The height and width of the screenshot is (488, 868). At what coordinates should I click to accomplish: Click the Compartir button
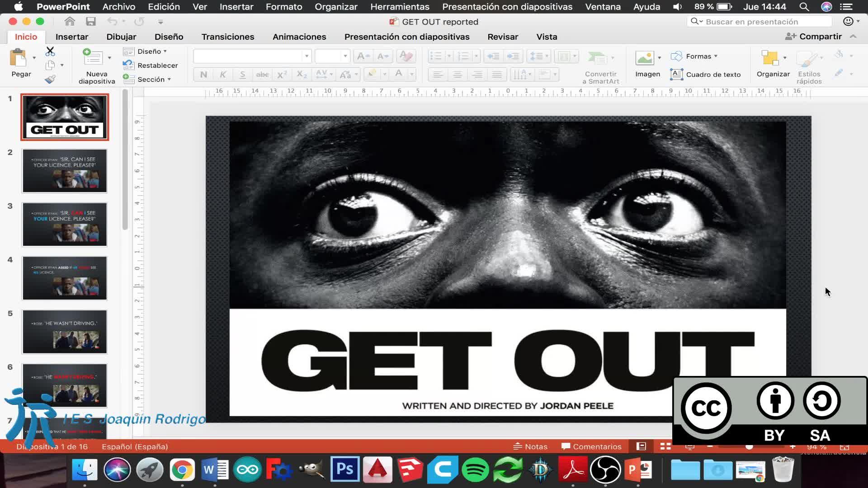pos(814,37)
